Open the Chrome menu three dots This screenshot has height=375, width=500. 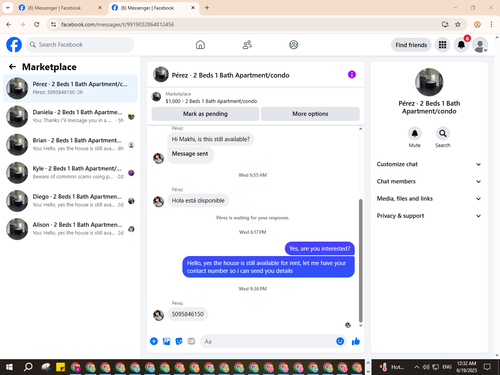(491, 24)
